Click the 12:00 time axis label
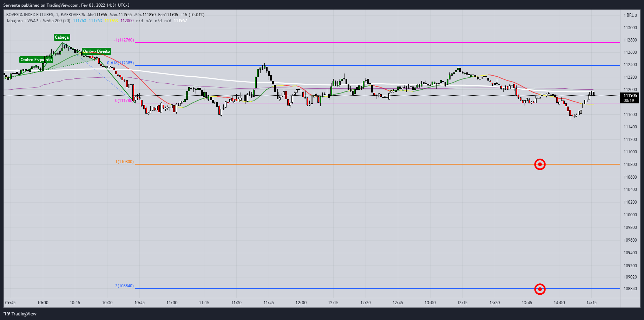 (x=301, y=303)
